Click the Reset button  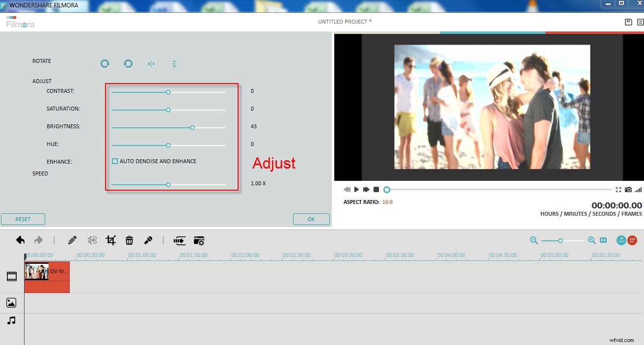(x=23, y=219)
